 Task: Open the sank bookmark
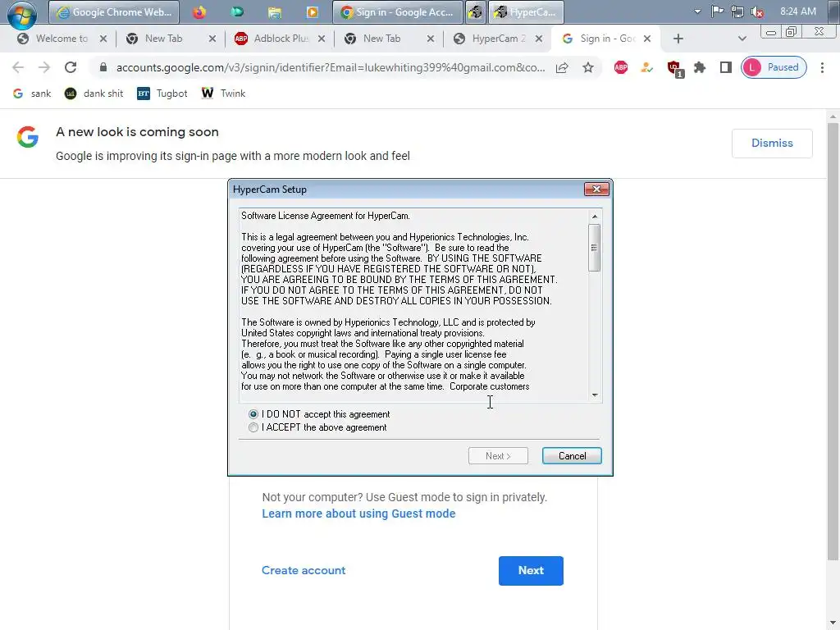pos(32,94)
